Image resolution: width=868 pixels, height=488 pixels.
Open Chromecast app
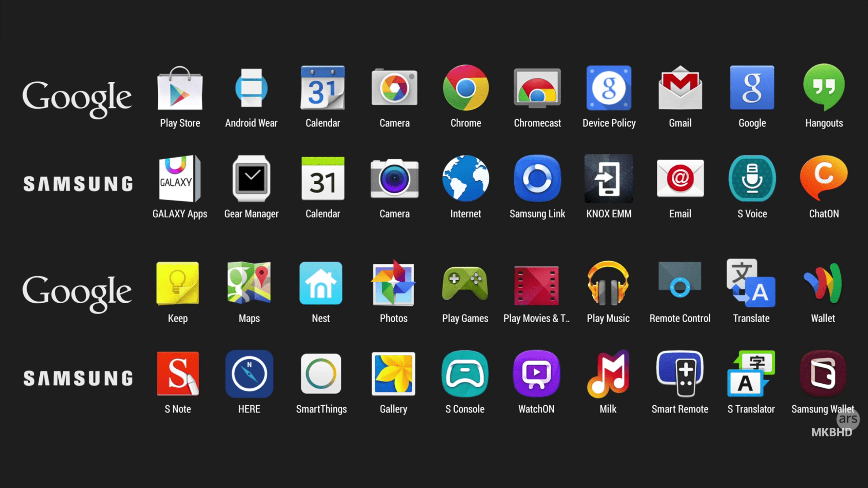(x=537, y=88)
